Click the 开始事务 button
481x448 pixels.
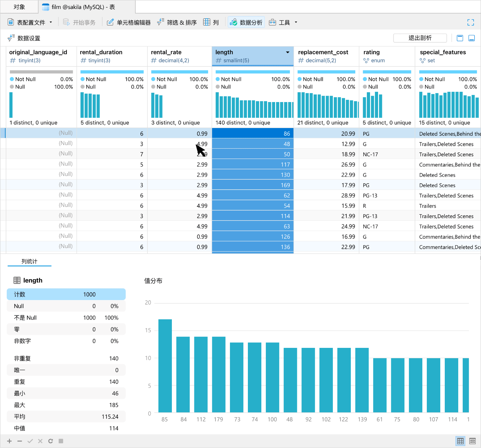coord(80,22)
